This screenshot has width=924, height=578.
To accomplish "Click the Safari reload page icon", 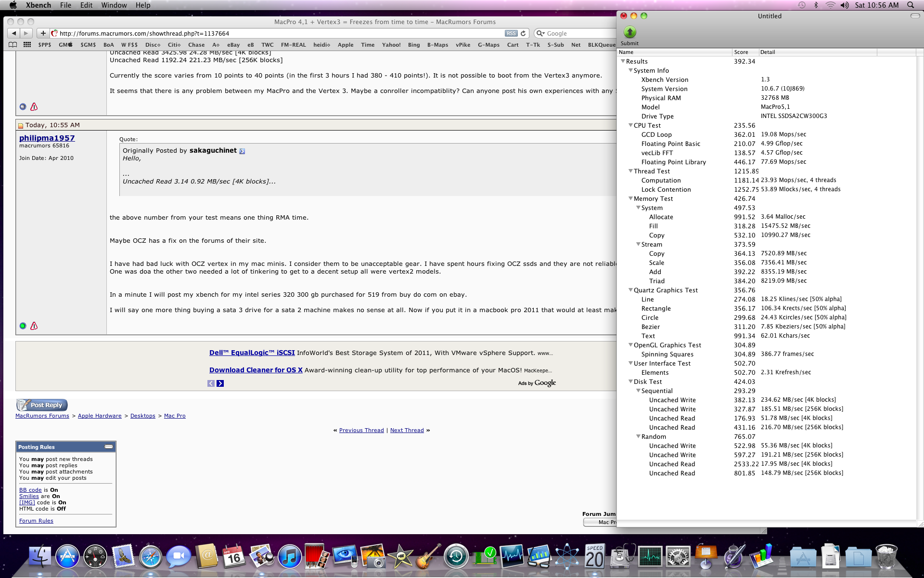I will click(523, 33).
